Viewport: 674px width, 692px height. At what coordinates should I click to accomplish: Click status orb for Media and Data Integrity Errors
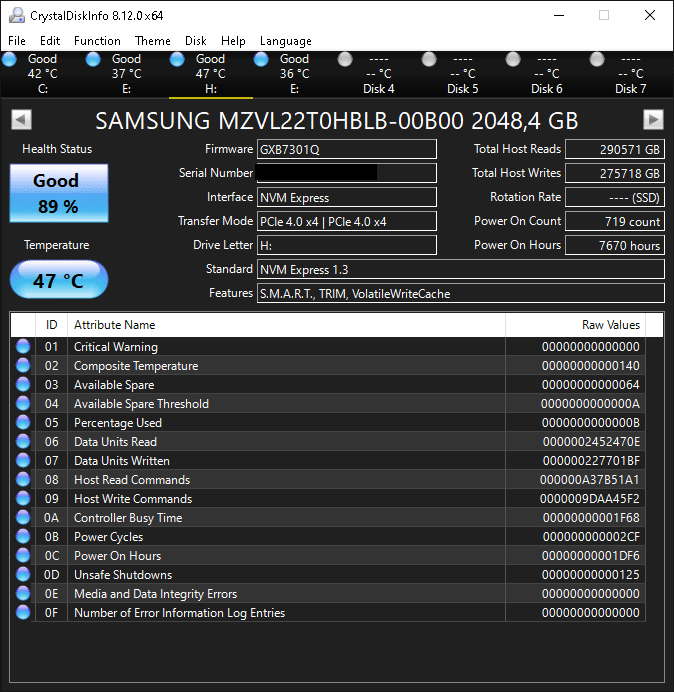point(23,593)
